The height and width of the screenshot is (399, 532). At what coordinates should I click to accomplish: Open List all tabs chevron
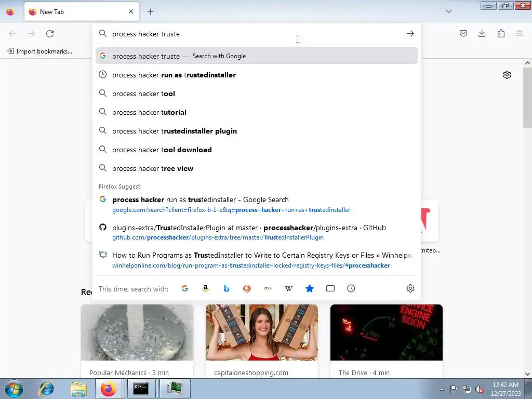point(449,11)
